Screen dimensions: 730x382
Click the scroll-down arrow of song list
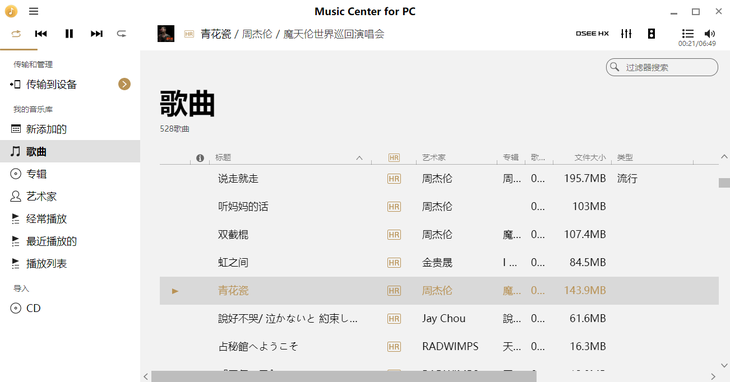[724, 365]
